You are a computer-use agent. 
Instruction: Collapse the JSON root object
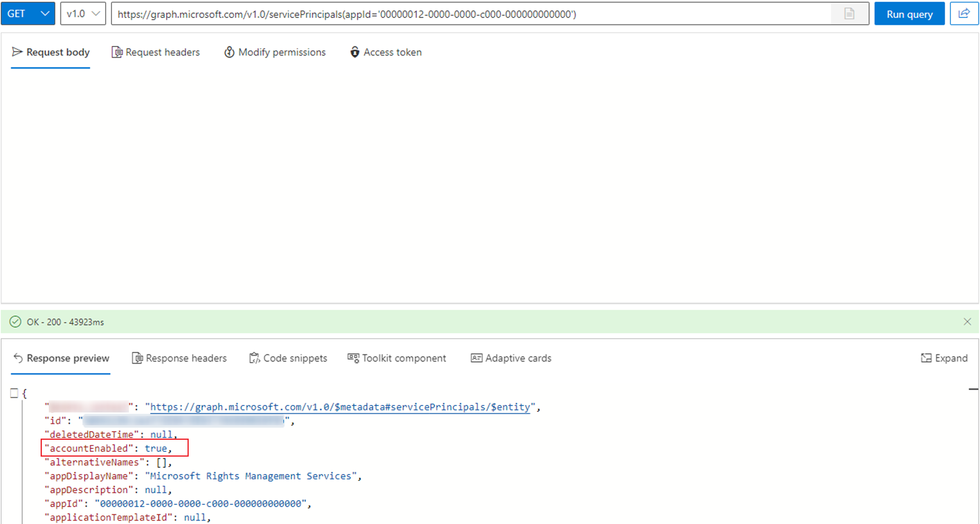pos(15,393)
